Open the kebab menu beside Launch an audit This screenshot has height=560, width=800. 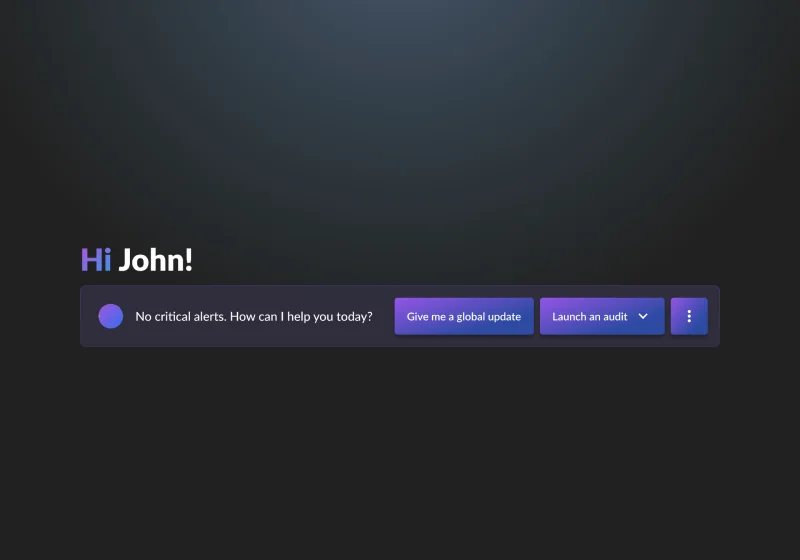click(689, 316)
